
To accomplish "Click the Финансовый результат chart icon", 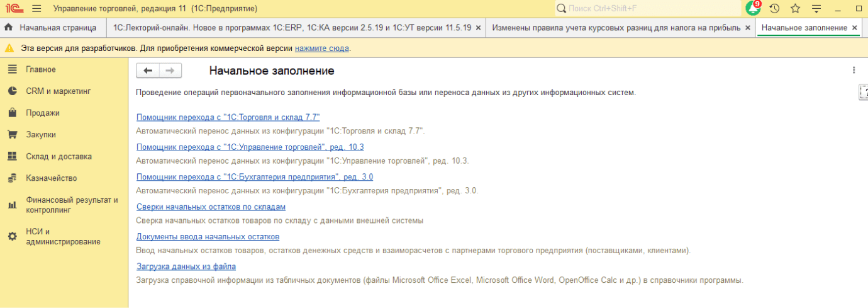I will pyautogui.click(x=12, y=205).
